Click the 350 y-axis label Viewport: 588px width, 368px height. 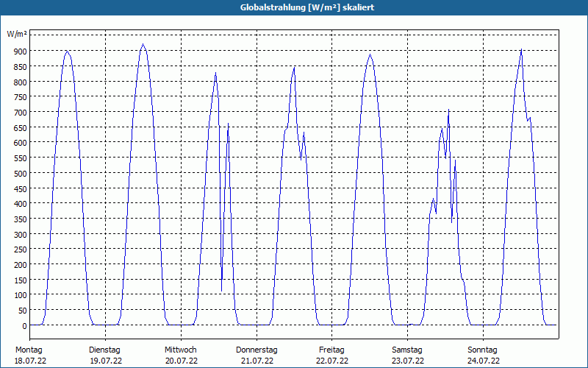[x=21, y=219]
